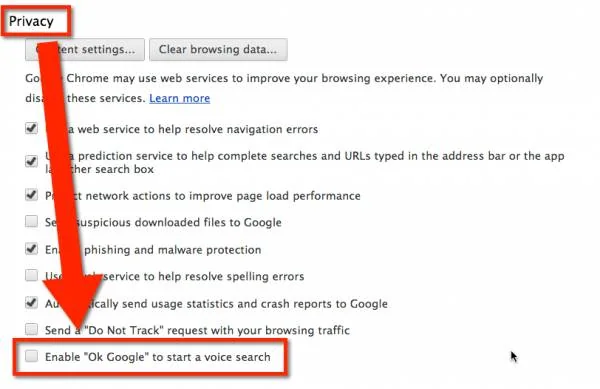
Task: Click the 'Enable Ok Google to start a voice search' label text
Action: [x=158, y=357]
